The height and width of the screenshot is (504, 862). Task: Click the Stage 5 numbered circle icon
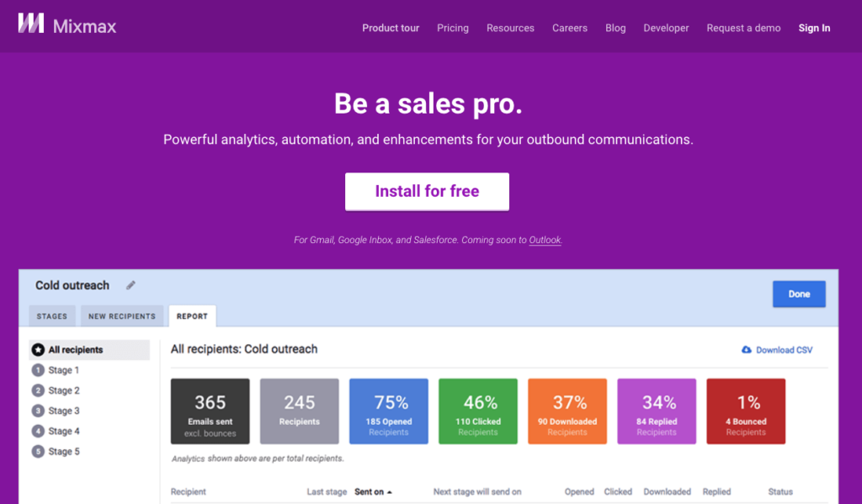click(37, 451)
